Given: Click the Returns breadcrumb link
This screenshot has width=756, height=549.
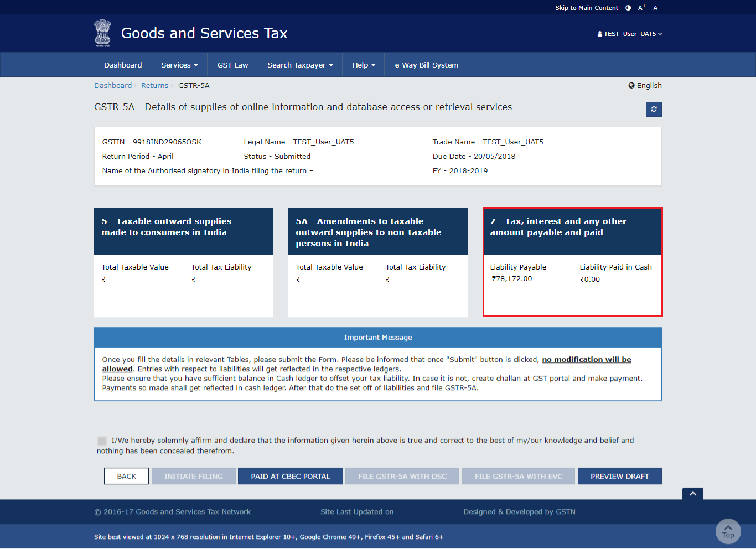Looking at the screenshot, I should pyautogui.click(x=154, y=86).
